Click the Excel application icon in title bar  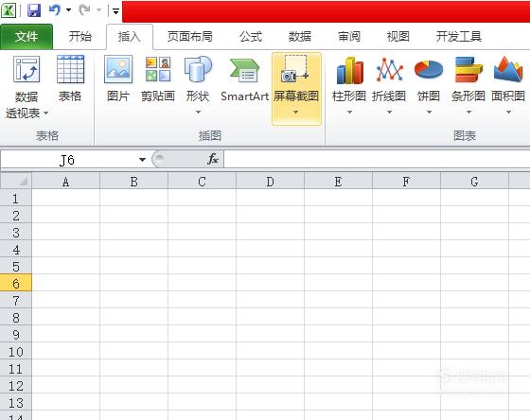tap(9, 10)
